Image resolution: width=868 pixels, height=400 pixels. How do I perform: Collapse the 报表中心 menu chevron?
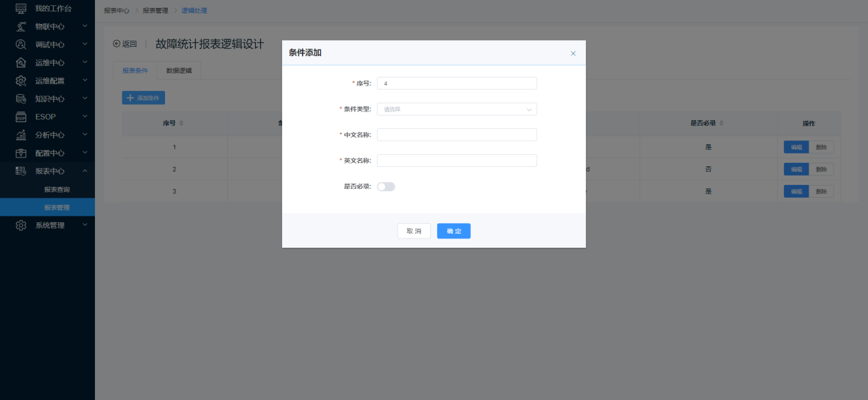[85, 171]
